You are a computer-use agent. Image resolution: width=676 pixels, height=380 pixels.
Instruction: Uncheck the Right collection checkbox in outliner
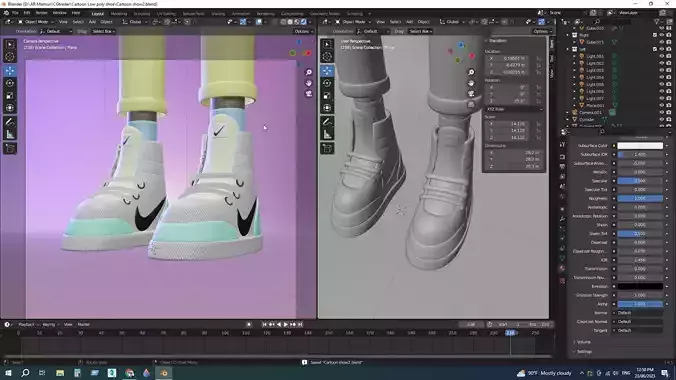[654, 35]
